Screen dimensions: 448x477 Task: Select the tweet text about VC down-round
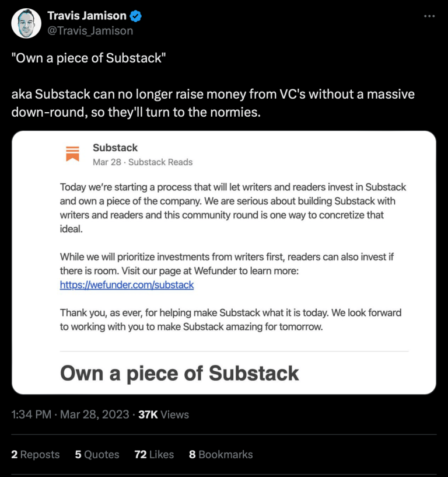213,102
